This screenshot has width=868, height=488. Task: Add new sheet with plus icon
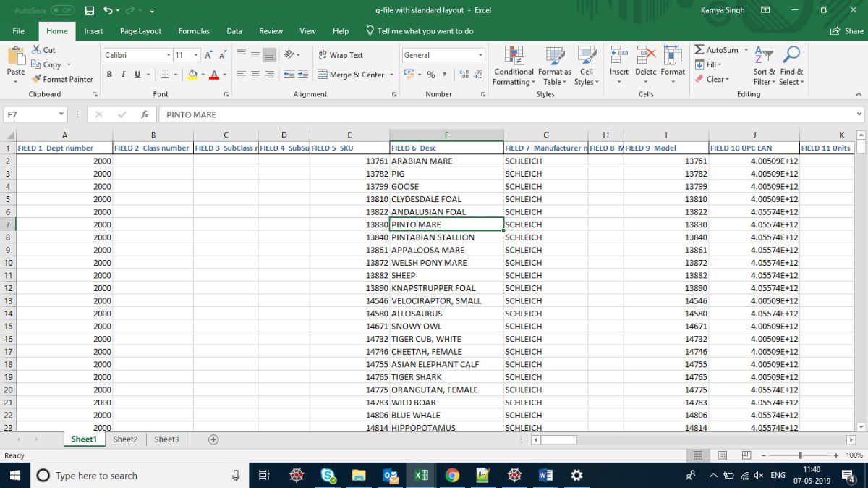(x=213, y=439)
